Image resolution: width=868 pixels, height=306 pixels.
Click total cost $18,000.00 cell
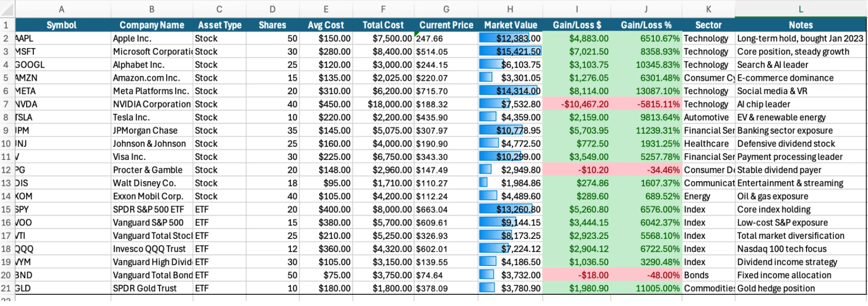click(x=383, y=104)
